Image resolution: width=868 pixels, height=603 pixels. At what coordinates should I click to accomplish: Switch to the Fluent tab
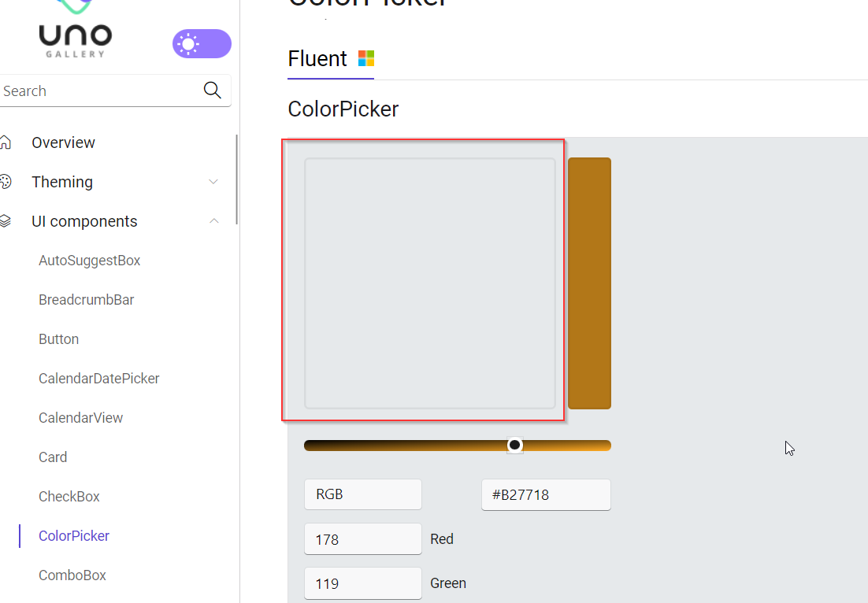317,58
